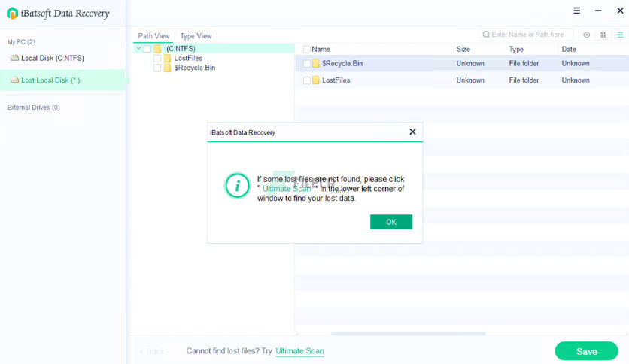Viewport: 629px width, 364px height.
Task: Check the (C:NTFS) tree checkbox
Action: click(147, 49)
